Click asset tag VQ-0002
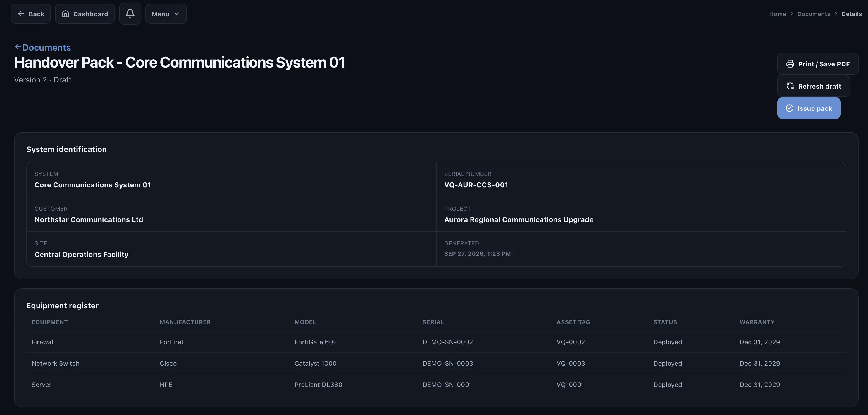The width and height of the screenshot is (868, 415). (571, 342)
